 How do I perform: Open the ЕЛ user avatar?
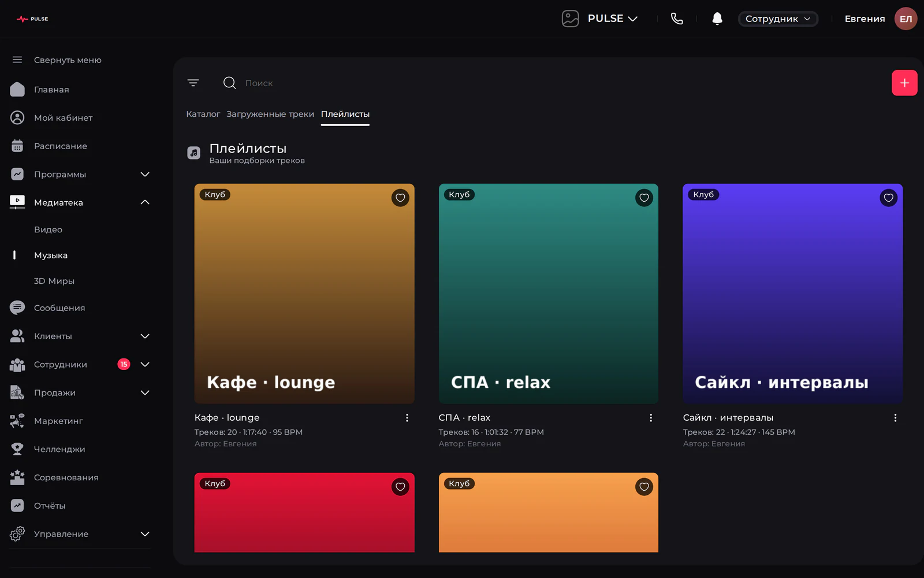click(x=906, y=18)
